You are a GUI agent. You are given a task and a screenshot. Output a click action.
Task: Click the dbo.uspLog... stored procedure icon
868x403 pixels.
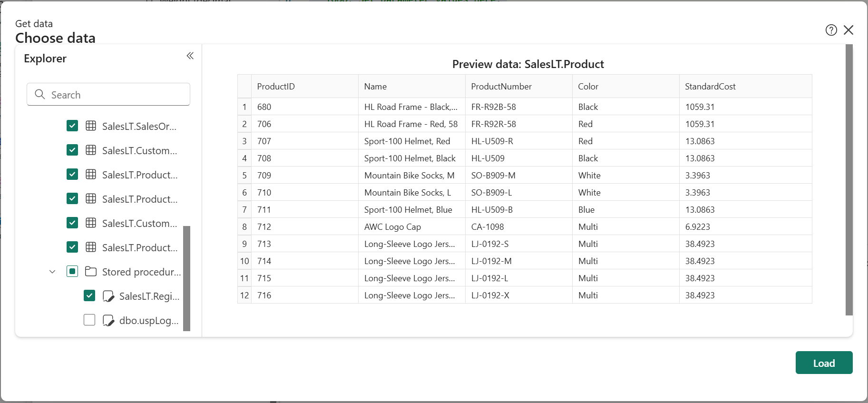(108, 321)
